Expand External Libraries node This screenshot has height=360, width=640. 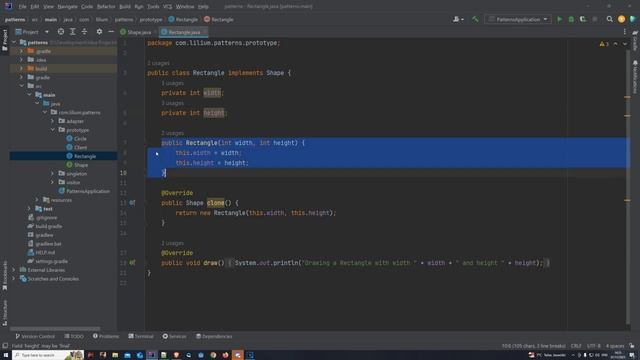(x=14, y=270)
